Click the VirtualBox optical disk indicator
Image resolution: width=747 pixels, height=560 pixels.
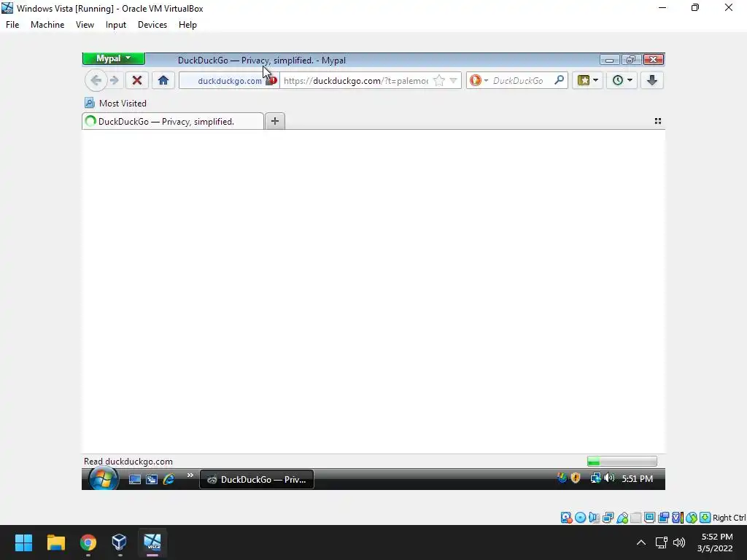(x=580, y=518)
